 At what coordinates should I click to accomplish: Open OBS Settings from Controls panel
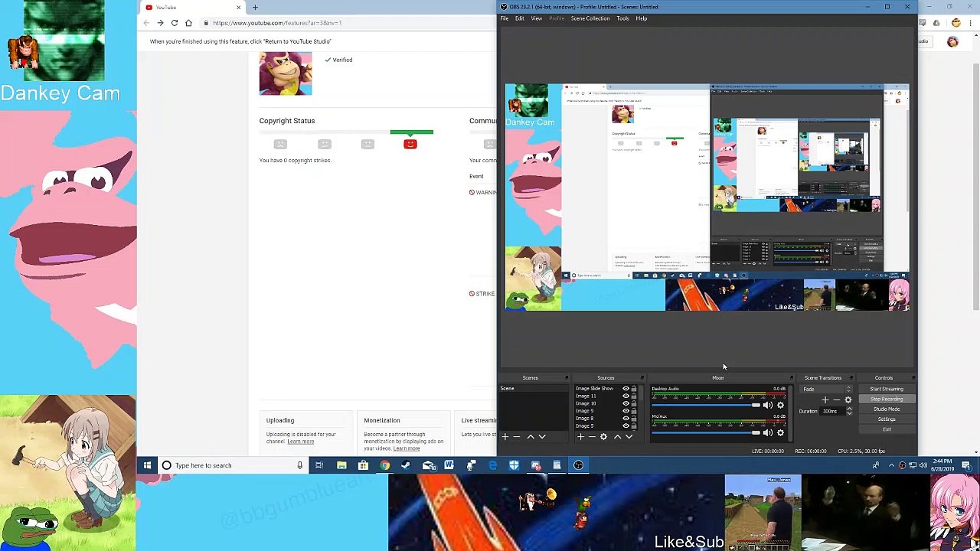tap(887, 419)
